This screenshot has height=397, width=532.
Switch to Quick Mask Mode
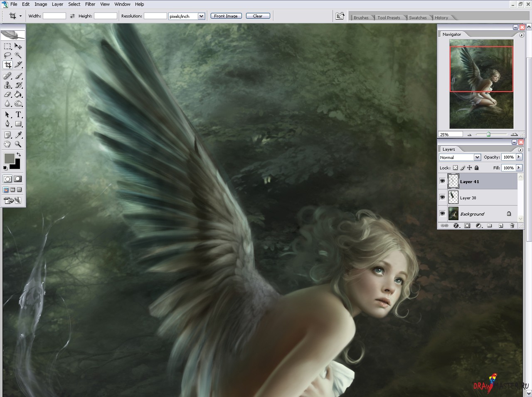click(18, 179)
